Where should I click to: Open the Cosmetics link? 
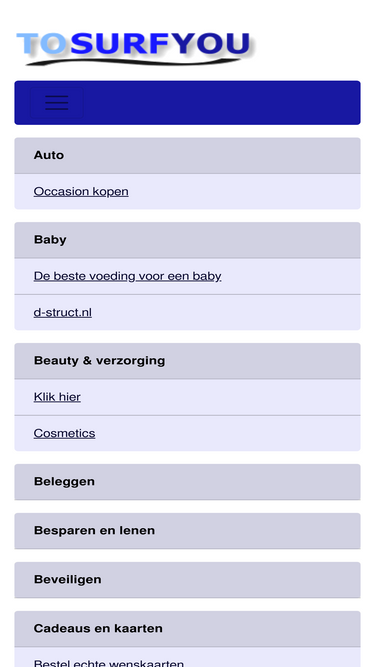coord(64,433)
